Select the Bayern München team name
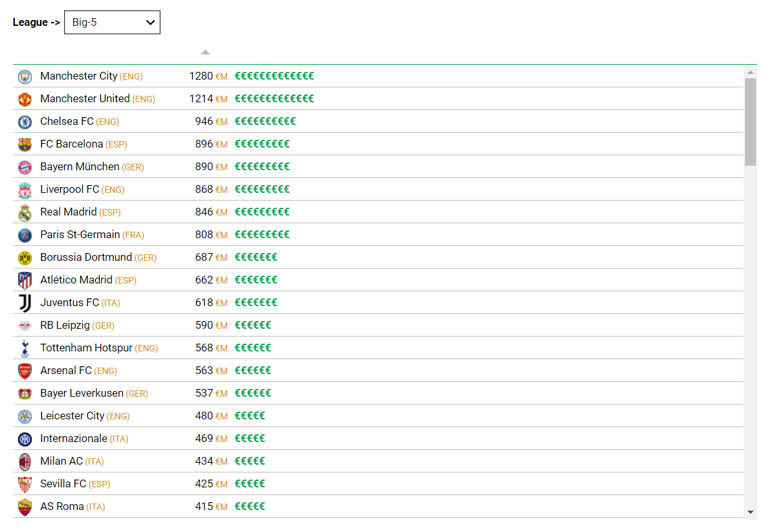The width and height of the screenshot is (769, 532). click(x=80, y=167)
